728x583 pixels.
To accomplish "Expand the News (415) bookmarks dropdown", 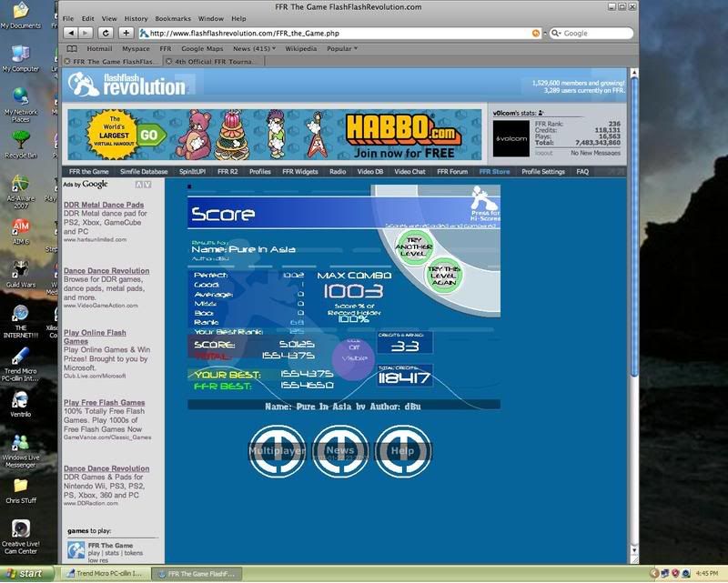I will pyautogui.click(x=255, y=49).
